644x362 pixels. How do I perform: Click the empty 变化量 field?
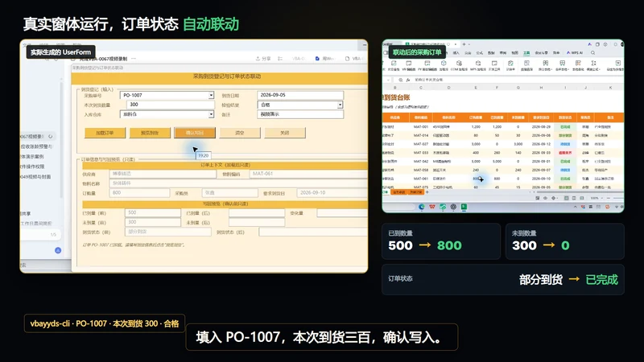[341, 213]
